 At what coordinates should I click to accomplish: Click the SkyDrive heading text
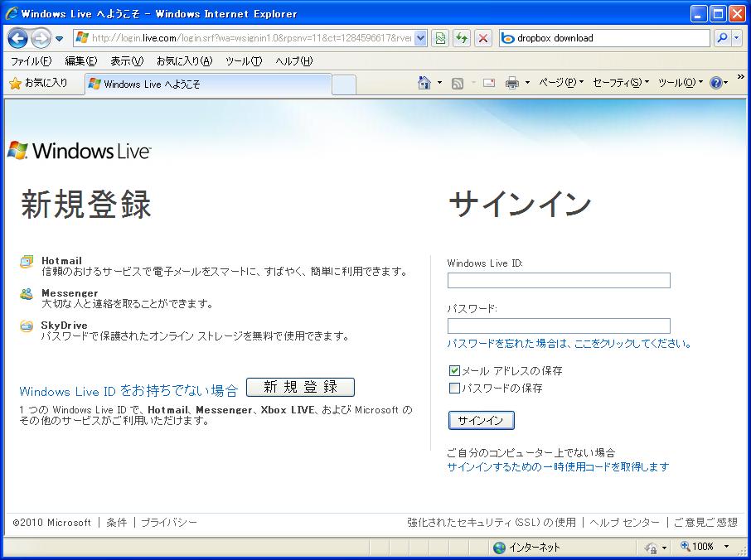pyautogui.click(x=64, y=326)
